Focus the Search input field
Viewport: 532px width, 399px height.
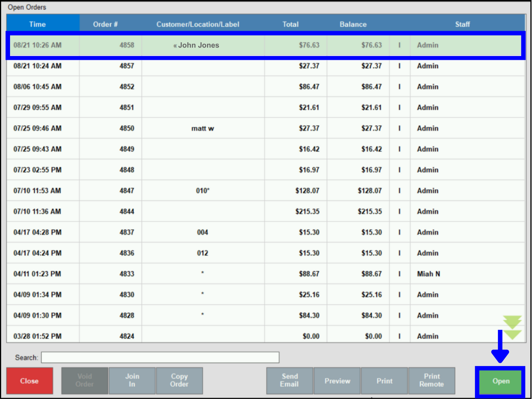(160, 357)
